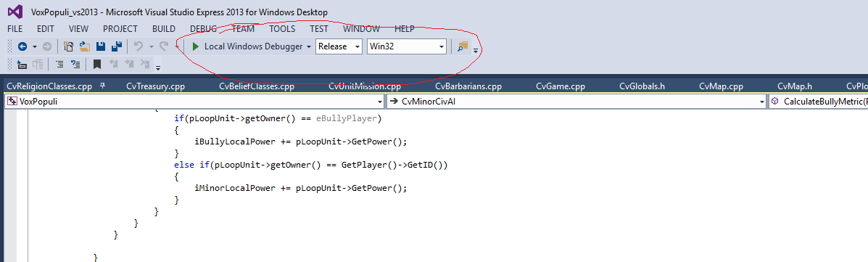Open the BUILD menu
868x262 pixels.
click(x=164, y=29)
